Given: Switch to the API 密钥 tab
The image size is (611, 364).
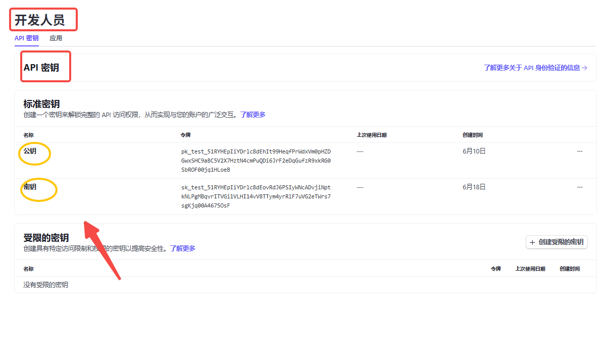Looking at the screenshot, I should (x=26, y=38).
